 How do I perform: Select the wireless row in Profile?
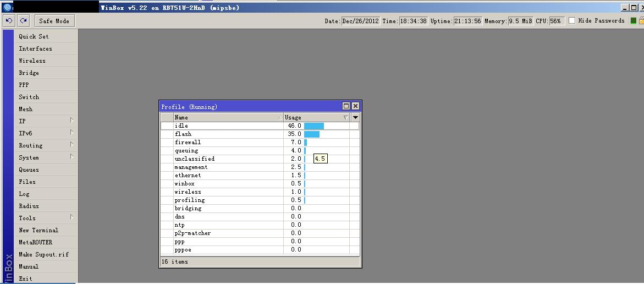tap(260, 192)
